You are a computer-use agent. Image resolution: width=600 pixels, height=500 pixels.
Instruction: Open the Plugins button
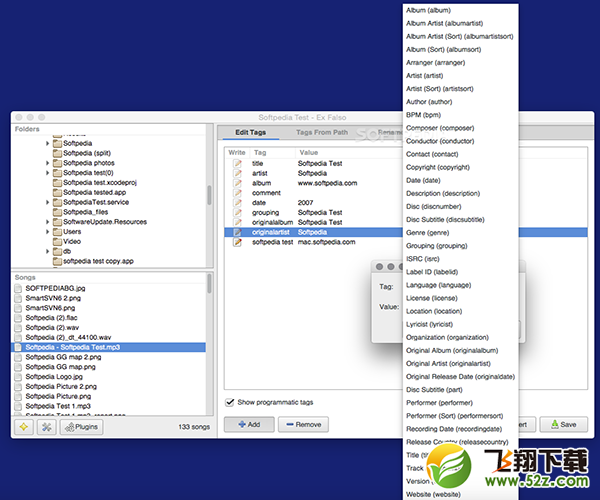tap(82, 427)
